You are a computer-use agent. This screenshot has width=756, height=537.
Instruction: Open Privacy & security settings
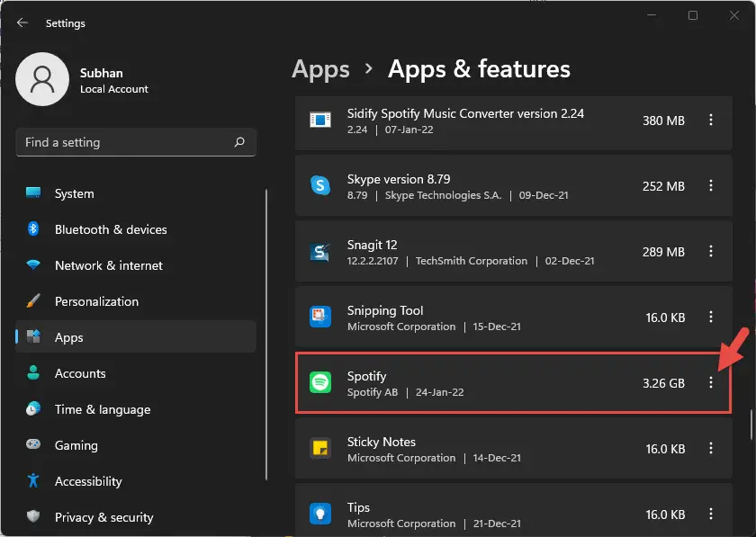pos(136,516)
